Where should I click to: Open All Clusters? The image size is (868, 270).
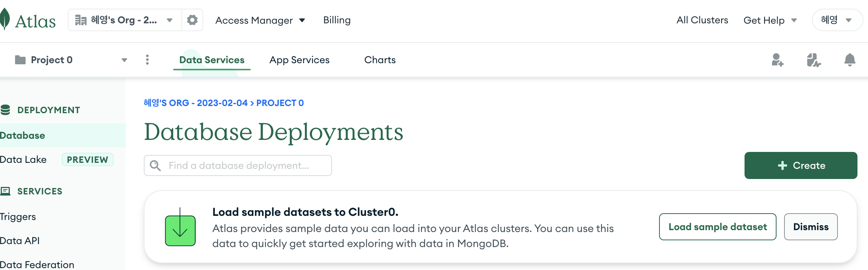tap(702, 20)
